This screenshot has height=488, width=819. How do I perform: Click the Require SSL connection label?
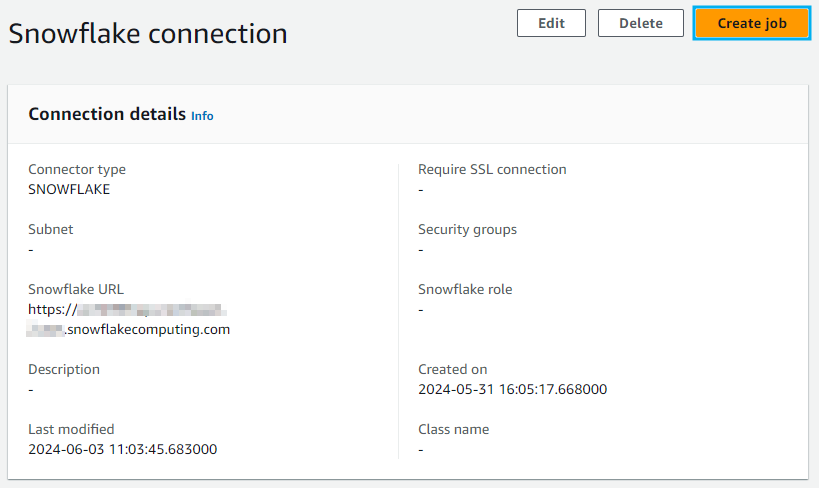tap(492, 169)
